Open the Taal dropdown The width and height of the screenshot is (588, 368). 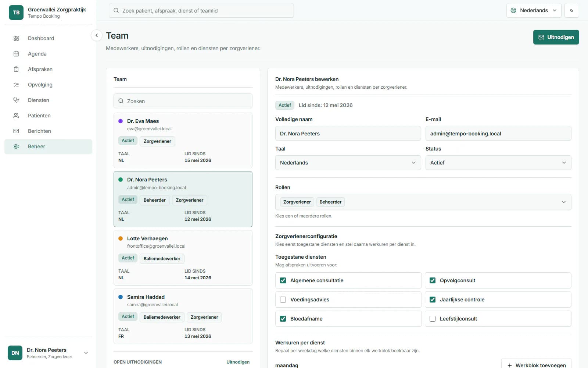tap(348, 163)
